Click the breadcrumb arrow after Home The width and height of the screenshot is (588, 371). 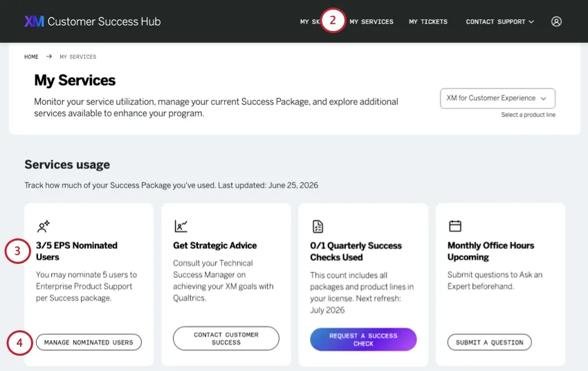[x=48, y=57]
